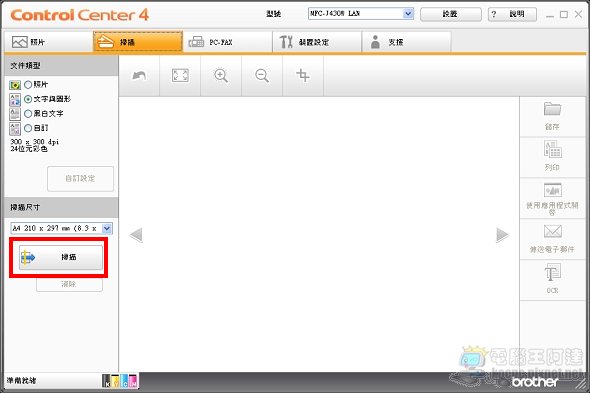Image resolution: width=590 pixels, height=393 pixels.
Task: Click the zoom out magnifier icon
Action: point(262,76)
